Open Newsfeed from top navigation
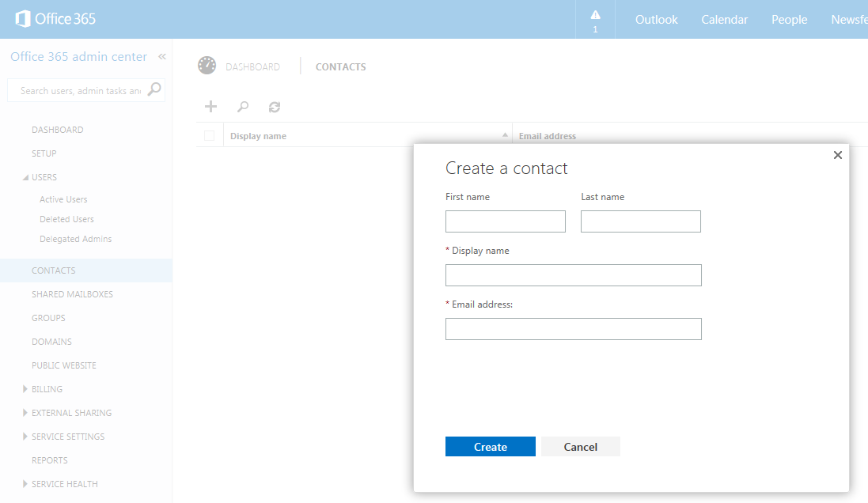 point(849,19)
